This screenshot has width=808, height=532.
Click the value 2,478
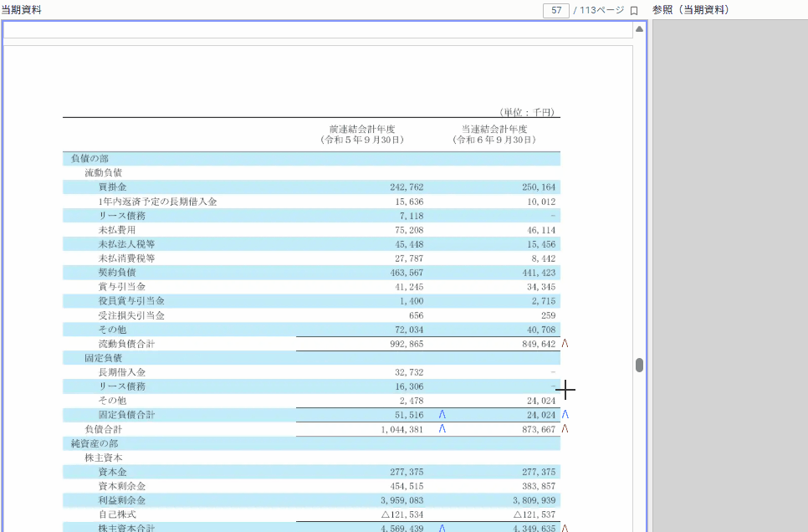click(x=412, y=401)
